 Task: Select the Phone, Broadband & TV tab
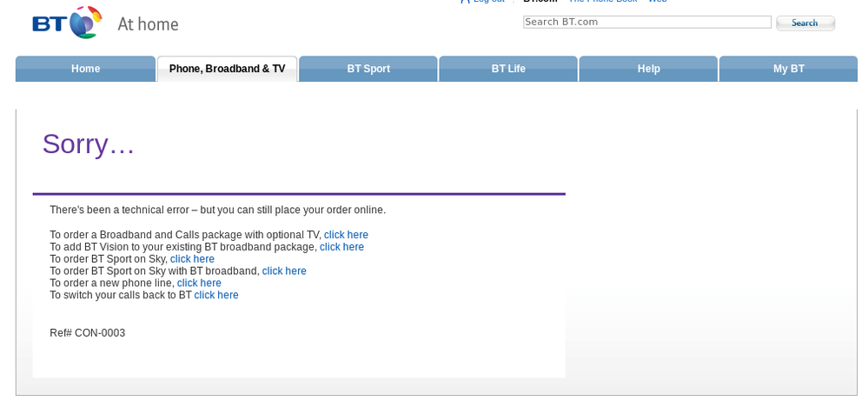227,69
